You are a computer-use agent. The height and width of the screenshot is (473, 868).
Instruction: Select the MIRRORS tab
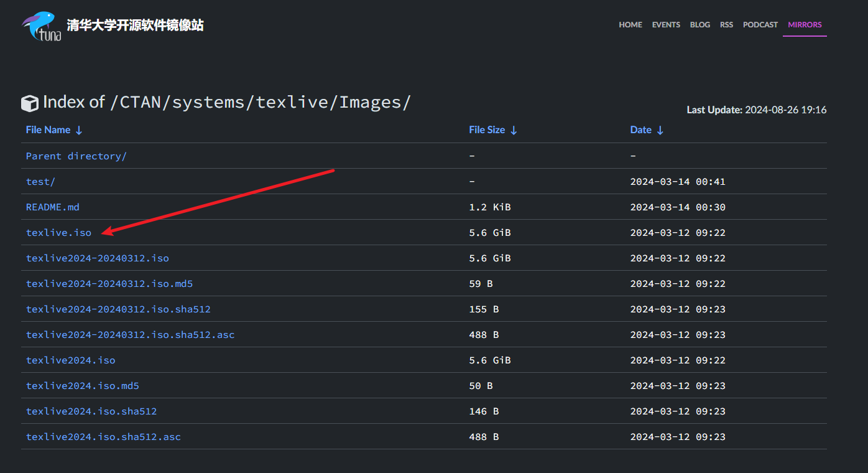coord(805,25)
